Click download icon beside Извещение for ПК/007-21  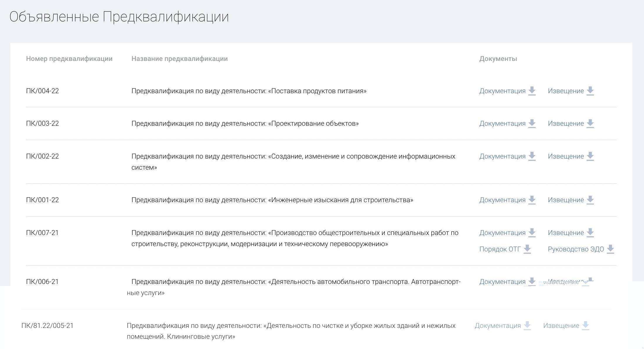(590, 233)
